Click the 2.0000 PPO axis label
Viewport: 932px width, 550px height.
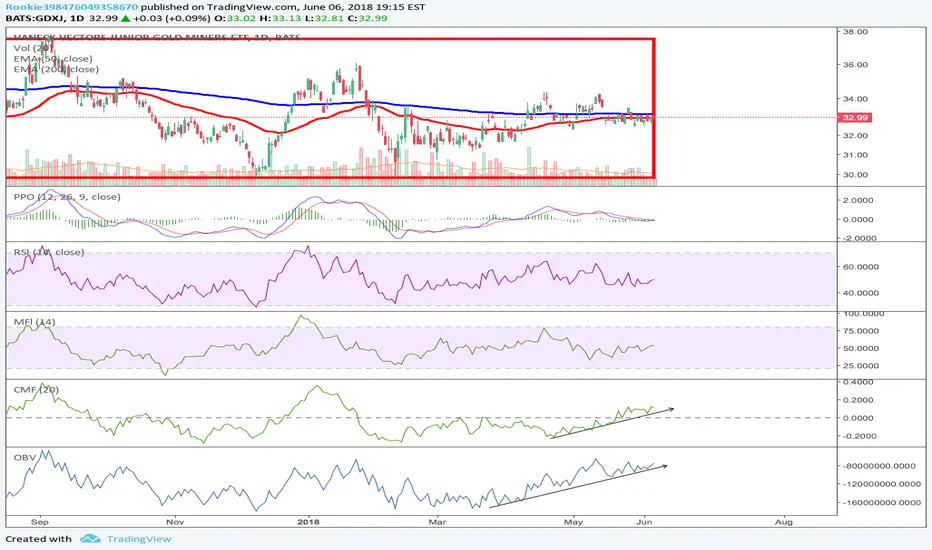859,200
